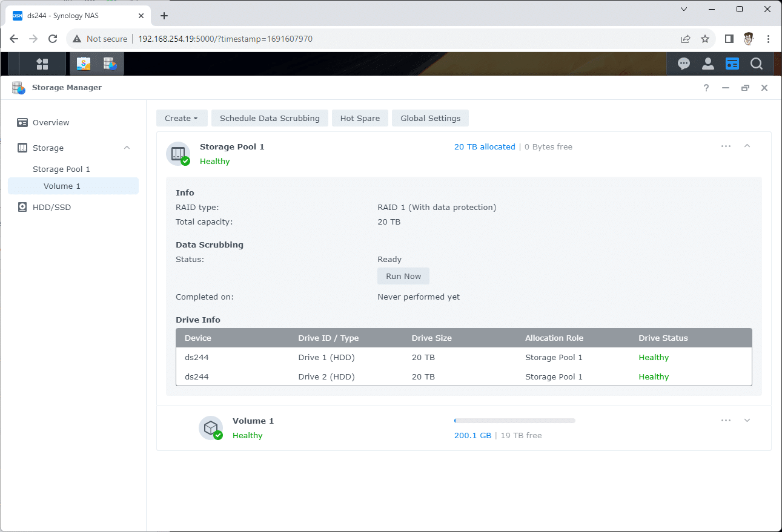Expand Volume 1 panel
Screen dimensions: 782x532
tap(747, 421)
